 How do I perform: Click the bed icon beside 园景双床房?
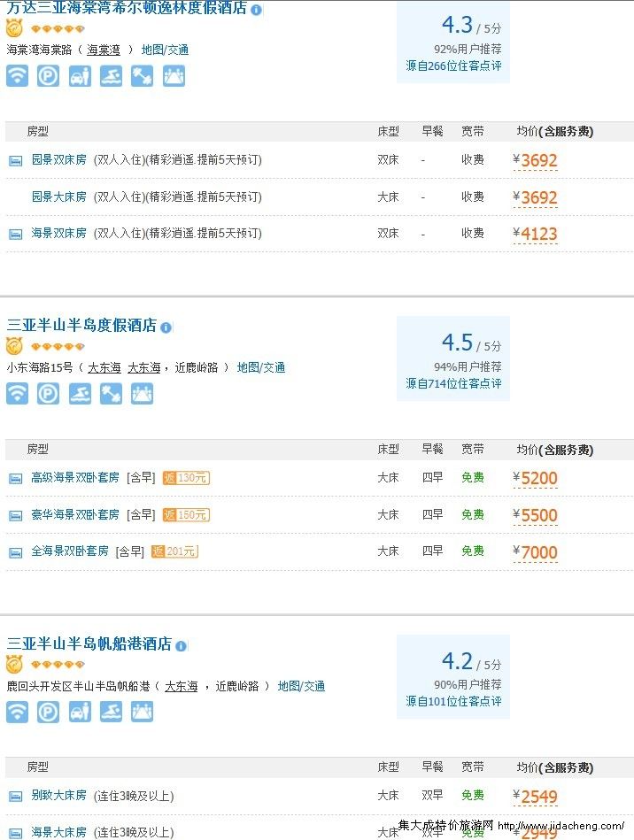[15, 161]
